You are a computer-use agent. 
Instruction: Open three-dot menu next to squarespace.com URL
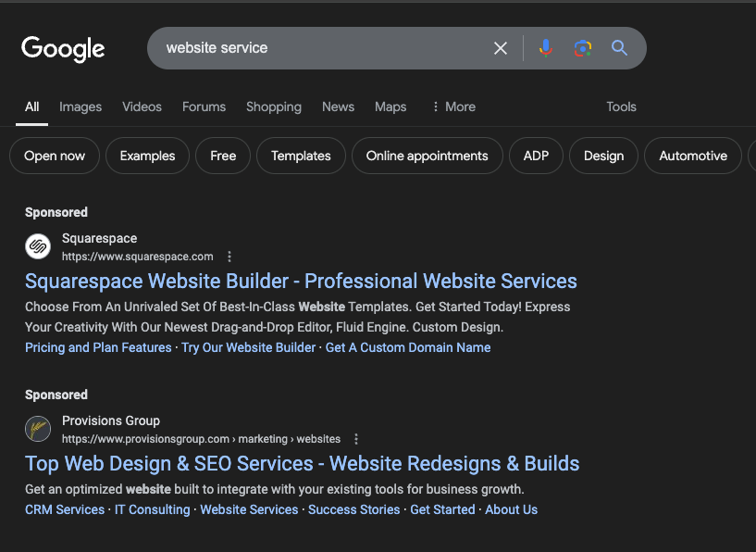pos(229,257)
